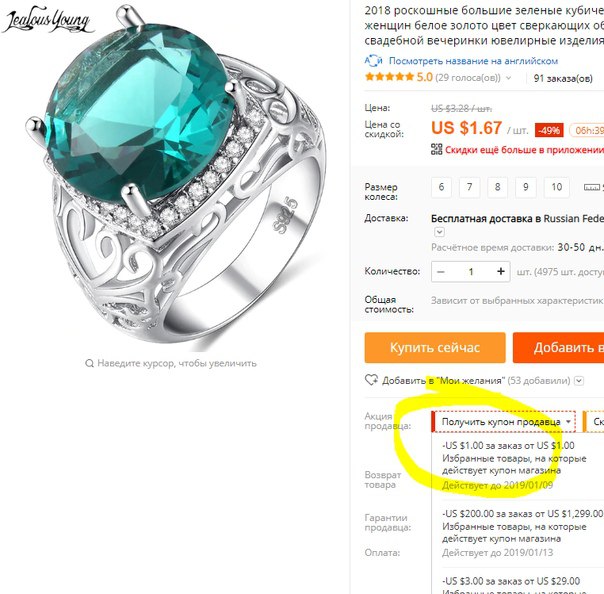Click the ruler size guide icon

click(592, 187)
